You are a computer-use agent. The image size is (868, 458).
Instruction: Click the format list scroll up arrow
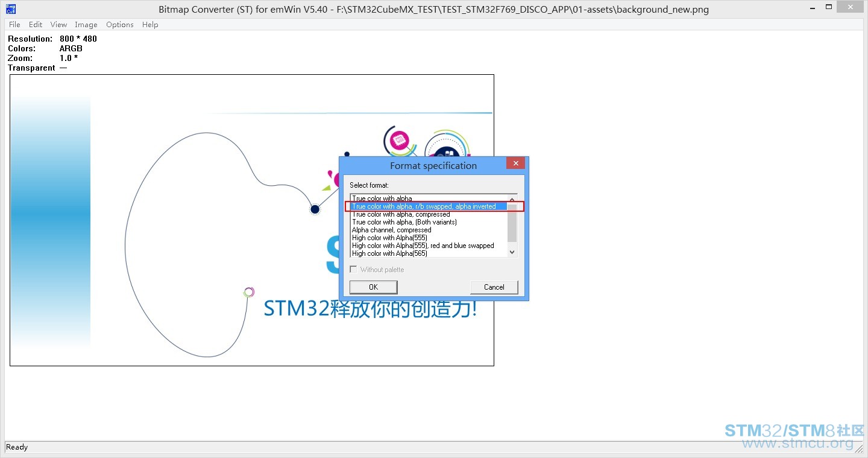point(512,199)
